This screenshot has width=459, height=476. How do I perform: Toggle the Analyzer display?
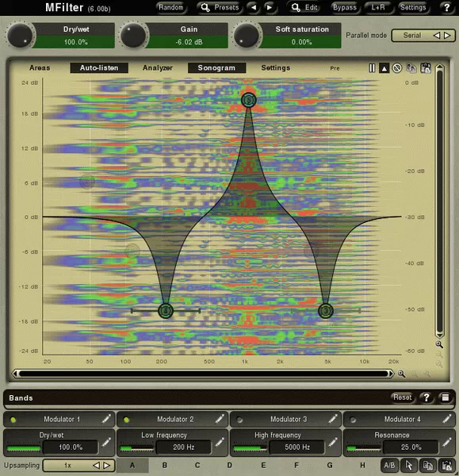pyautogui.click(x=158, y=67)
